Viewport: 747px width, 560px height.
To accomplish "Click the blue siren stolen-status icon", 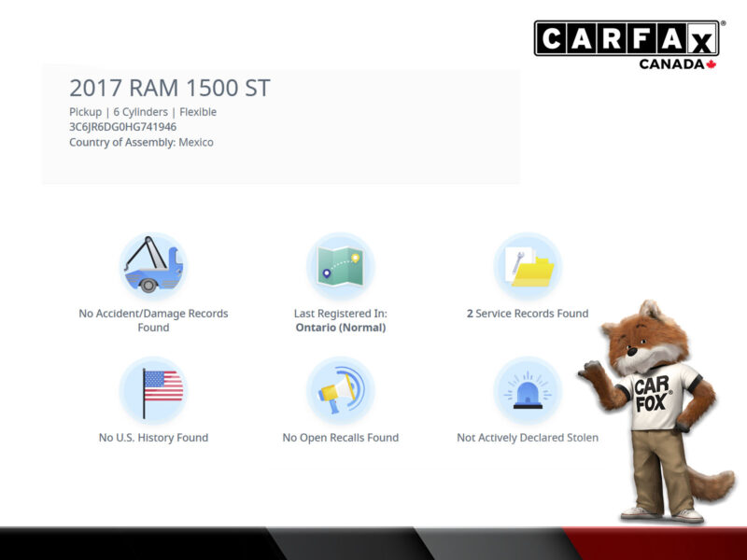I will 528,390.
